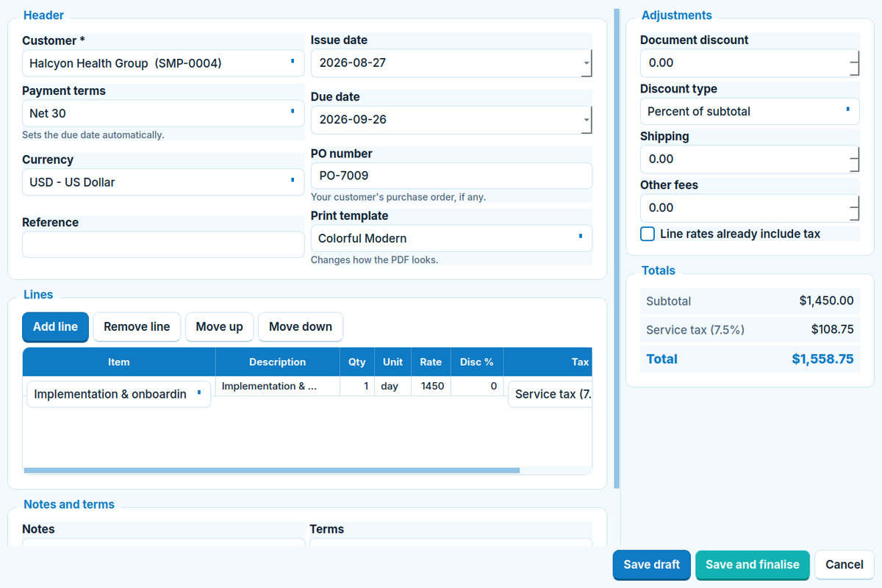
Task: Open the Customer dropdown
Action: coord(163,63)
